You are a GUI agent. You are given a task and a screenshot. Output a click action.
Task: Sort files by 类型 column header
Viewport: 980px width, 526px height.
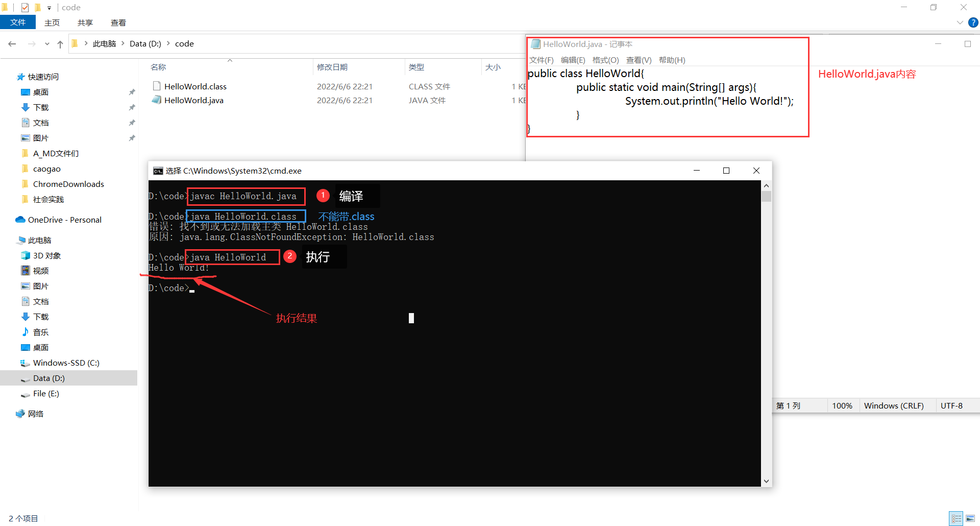click(443, 67)
